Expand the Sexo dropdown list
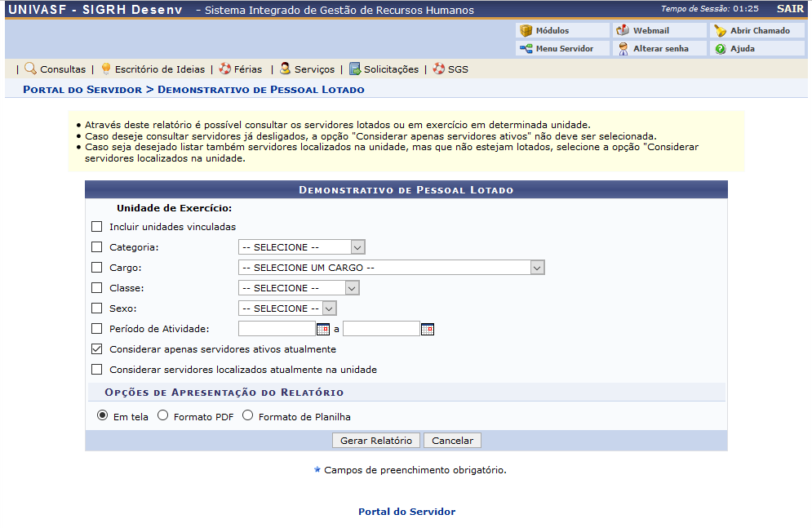Viewport: 812px width, 528px height. [x=287, y=308]
